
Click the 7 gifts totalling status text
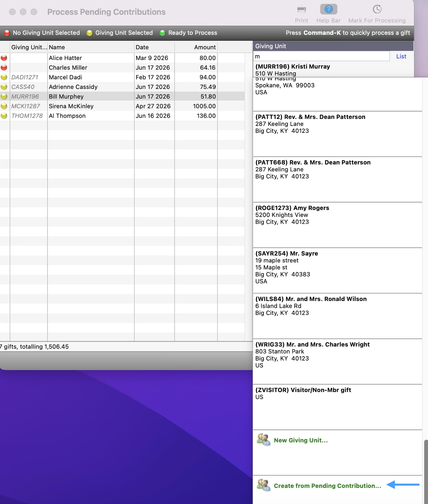(34, 347)
